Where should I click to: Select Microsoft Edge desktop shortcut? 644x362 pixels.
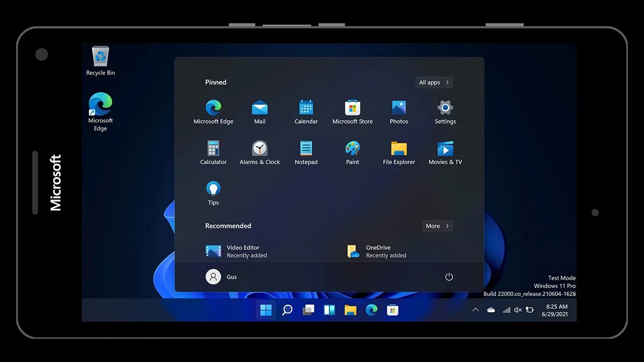point(100,112)
